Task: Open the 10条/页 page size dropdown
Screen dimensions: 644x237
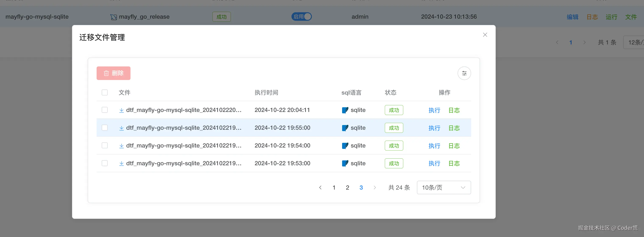Action: click(444, 187)
